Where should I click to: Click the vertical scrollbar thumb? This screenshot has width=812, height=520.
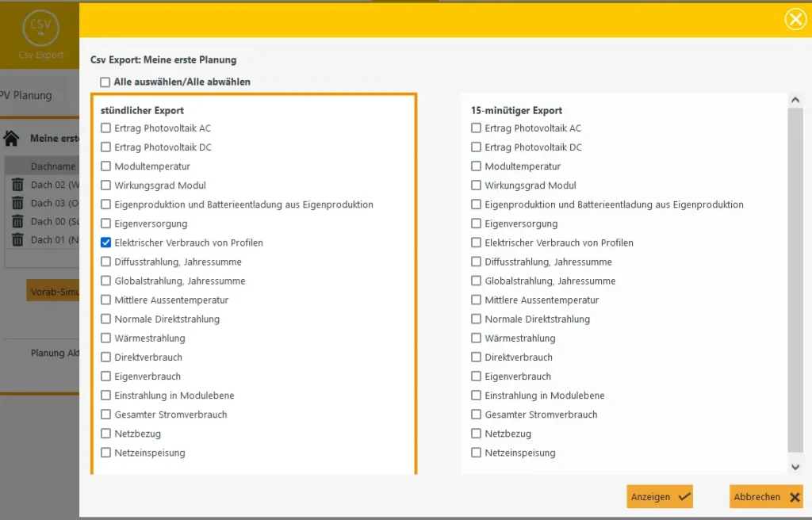[x=795, y=277]
